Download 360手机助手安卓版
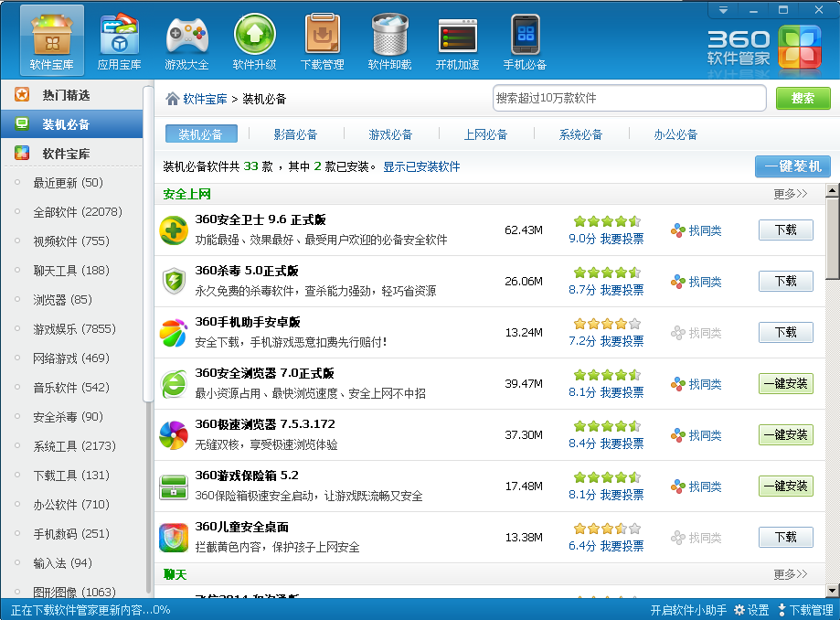Viewport: 840px width, 620px height. (x=785, y=332)
